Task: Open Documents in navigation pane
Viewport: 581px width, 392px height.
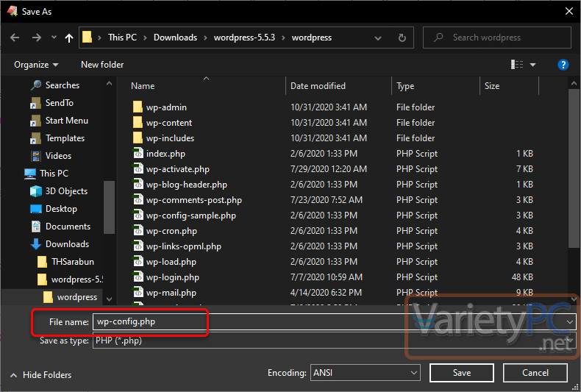Action: 68,227
